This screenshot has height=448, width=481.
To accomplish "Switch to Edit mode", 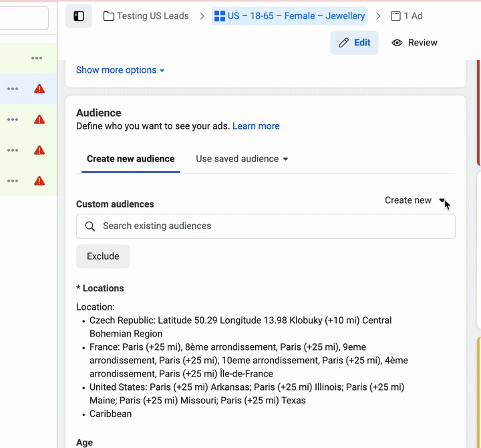I will point(354,43).
